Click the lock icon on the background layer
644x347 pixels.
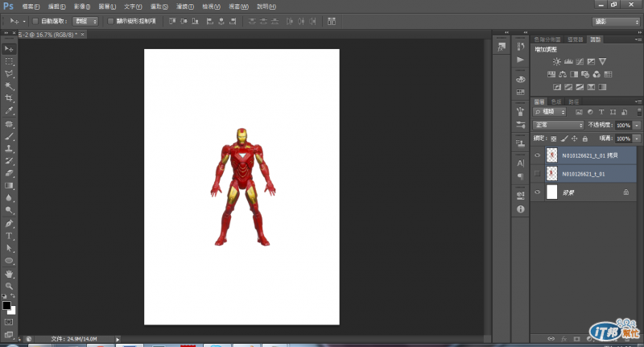point(625,193)
